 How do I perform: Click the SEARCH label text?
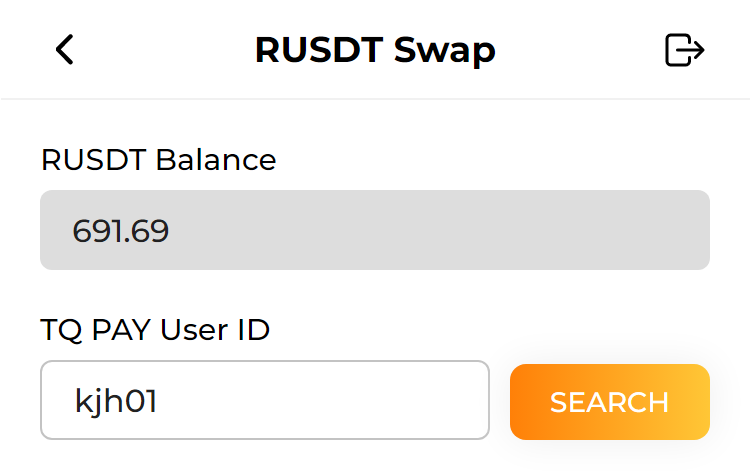click(609, 401)
